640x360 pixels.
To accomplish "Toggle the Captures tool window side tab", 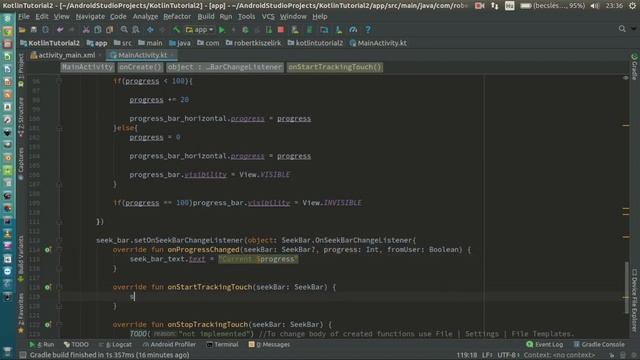I will click(21, 163).
